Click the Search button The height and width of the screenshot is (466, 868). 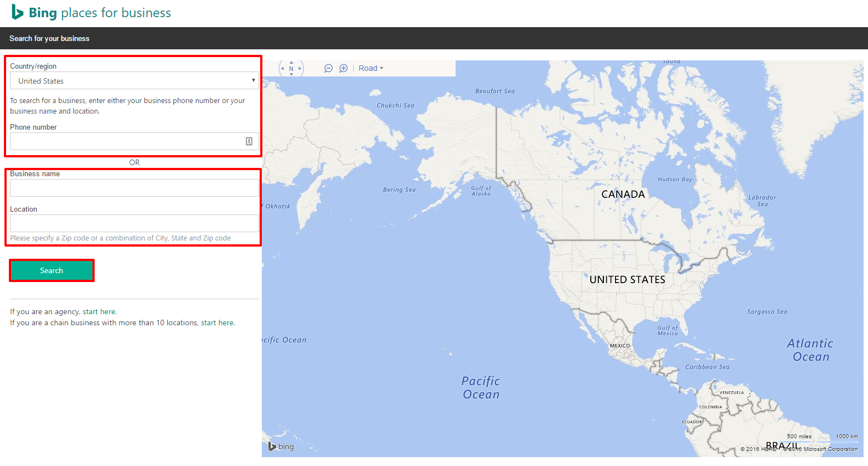point(51,270)
